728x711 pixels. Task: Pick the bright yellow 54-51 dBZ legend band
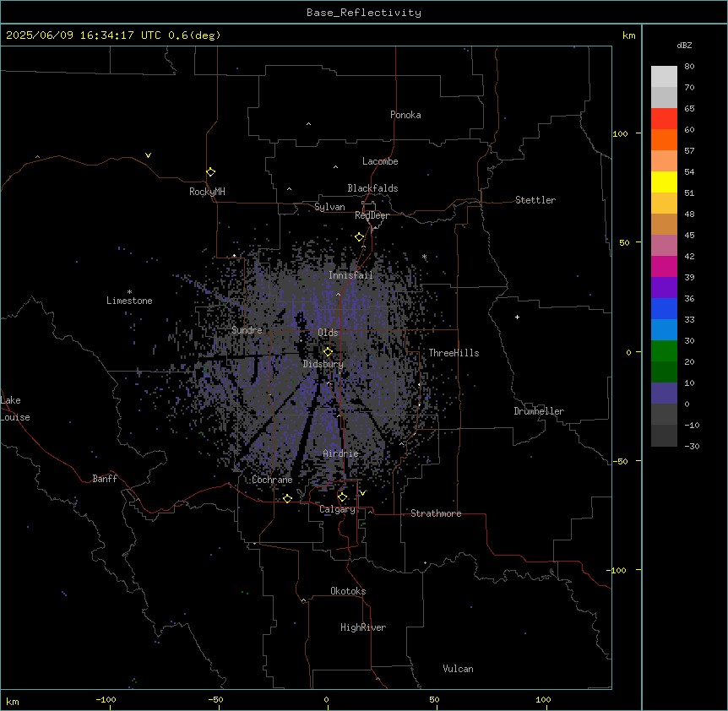coord(664,182)
